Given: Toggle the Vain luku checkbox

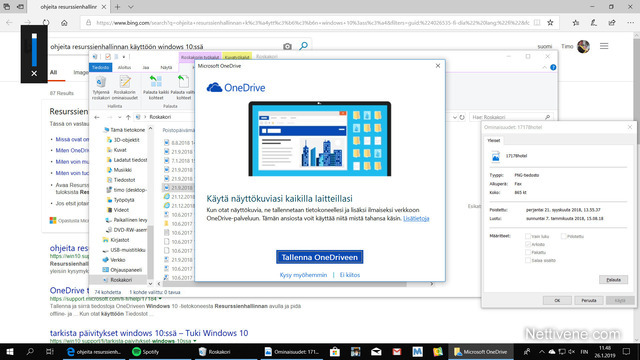Looking at the screenshot, I should click(x=528, y=236).
